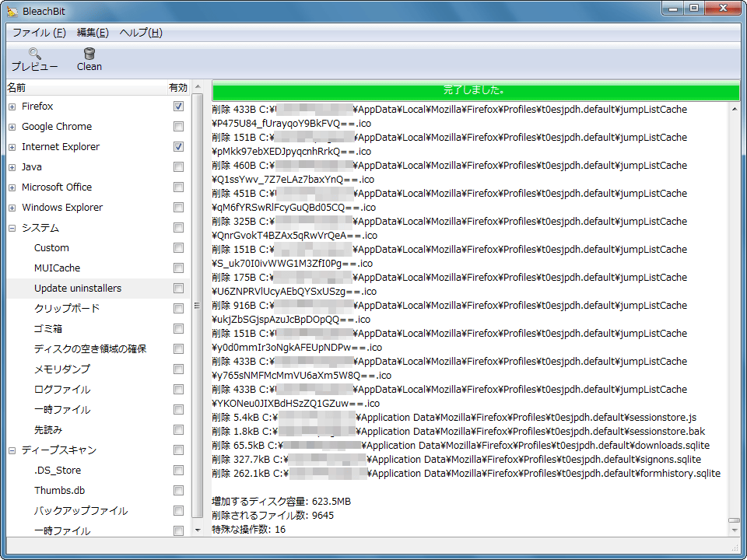Open the ヘルプ menu
Image resolution: width=747 pixels, height=560 pixels.
pyautogui.click(x=141, y=33)
